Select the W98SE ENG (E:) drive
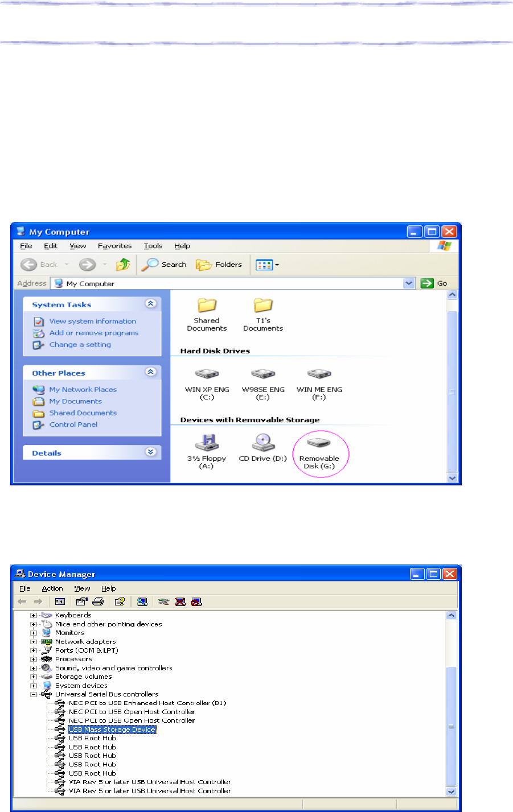The image size is (513, 812). click(263, 384)
